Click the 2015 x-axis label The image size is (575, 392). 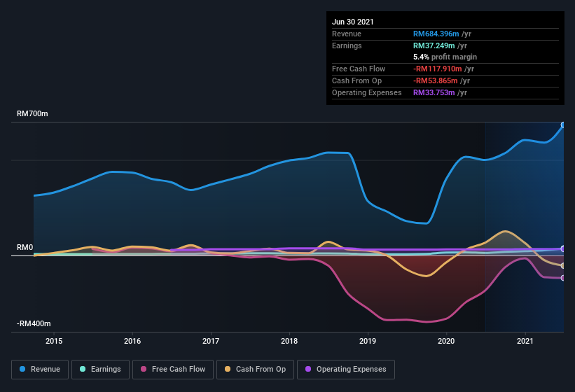tap(54, 341)
